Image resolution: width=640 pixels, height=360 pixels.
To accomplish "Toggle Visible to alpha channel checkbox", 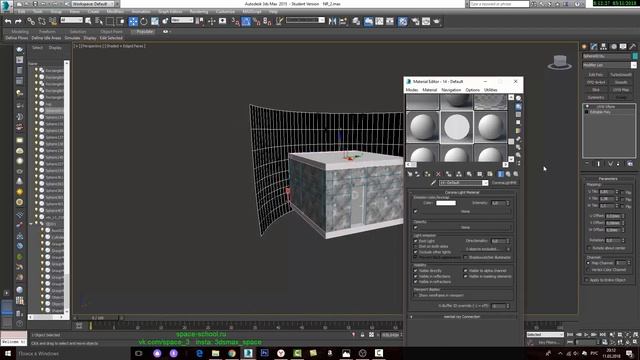I will point(465,271).
